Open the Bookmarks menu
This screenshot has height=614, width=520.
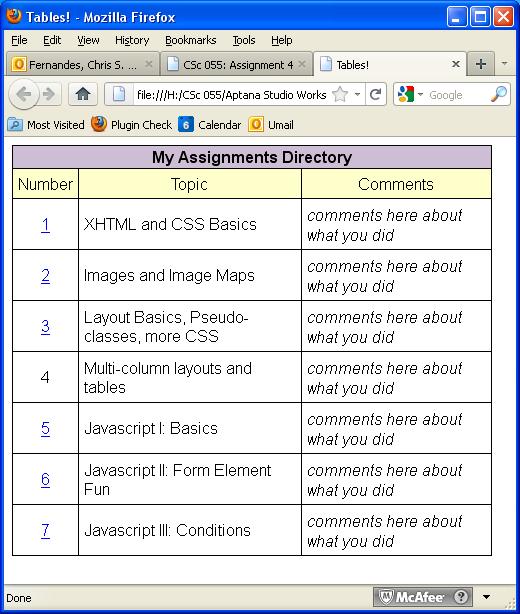pyautogui.click(x=190, y=40)
